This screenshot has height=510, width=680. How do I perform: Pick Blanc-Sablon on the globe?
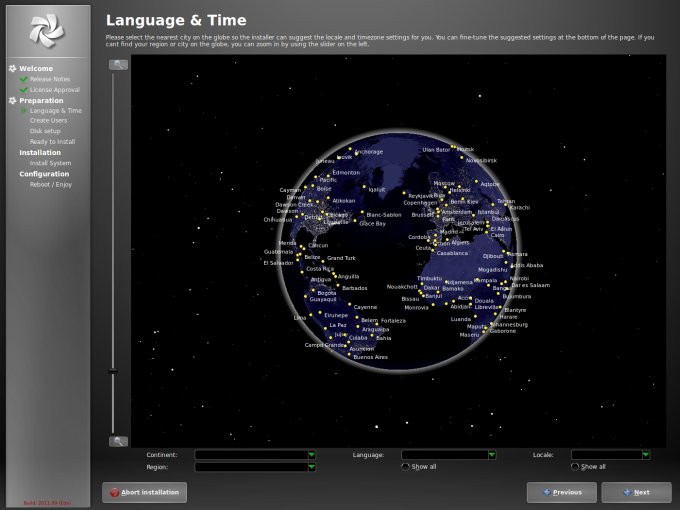[x=384, y=215]
